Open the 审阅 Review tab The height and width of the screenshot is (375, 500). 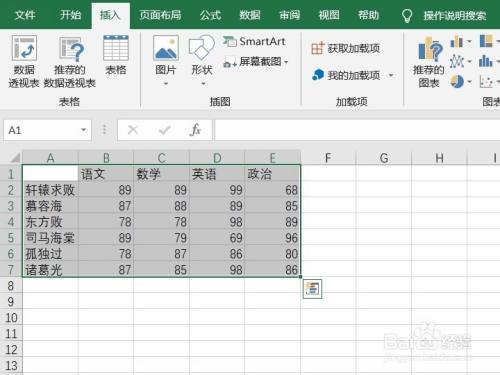coord(289,15)
